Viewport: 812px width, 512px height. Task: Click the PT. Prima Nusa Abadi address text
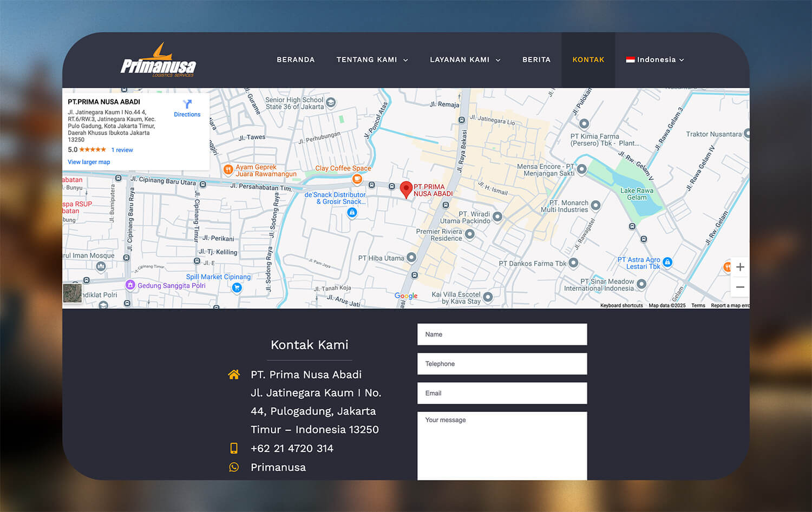pyautogui.click(x=315, y=402)
